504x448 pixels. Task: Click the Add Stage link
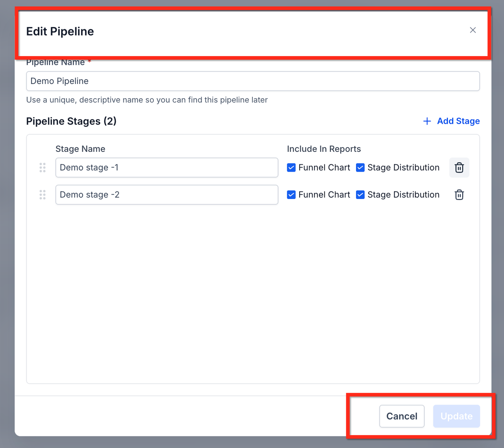[451, 121]
